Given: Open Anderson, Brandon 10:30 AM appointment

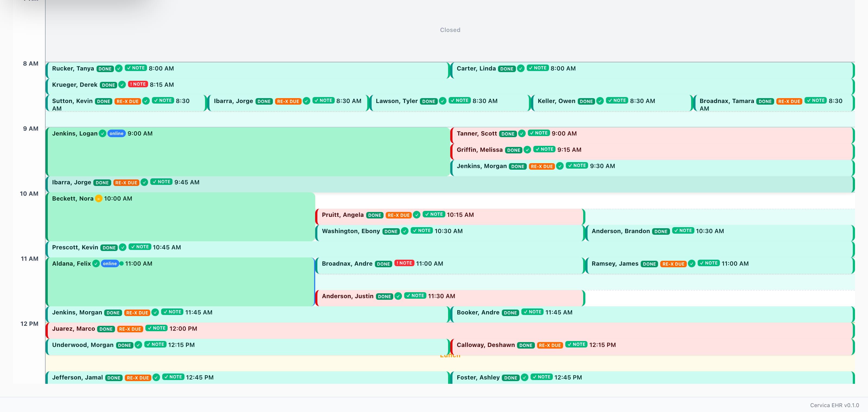Looking at the screenshot, I should tap(720, 233).
